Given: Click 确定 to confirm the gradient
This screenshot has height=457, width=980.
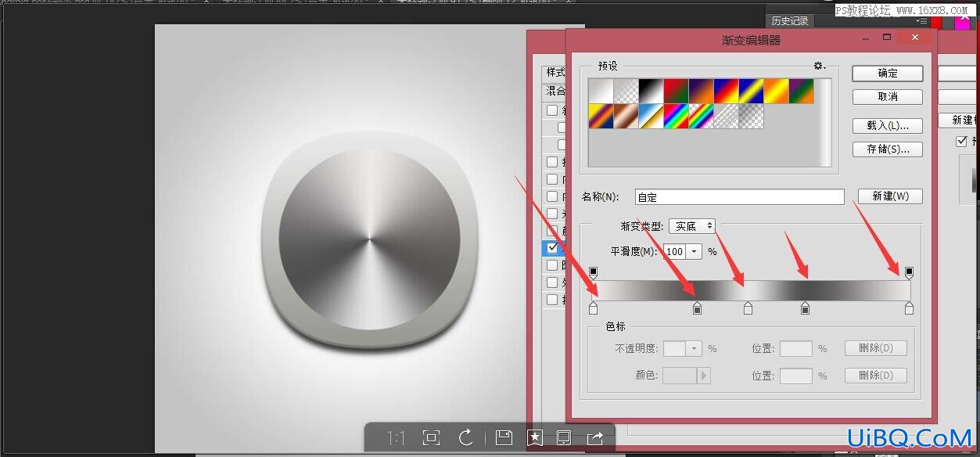Looking at the screenshot, I should (888, 73).
